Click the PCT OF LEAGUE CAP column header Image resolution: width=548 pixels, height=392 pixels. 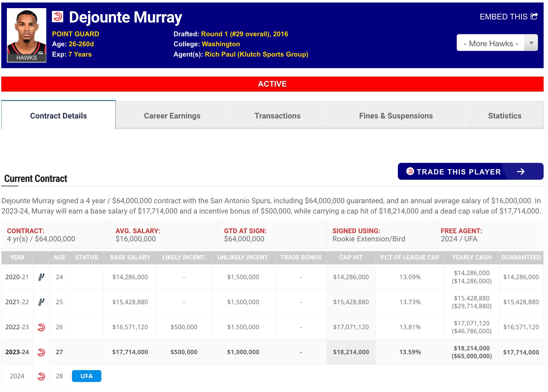click(x=410, y=257)
